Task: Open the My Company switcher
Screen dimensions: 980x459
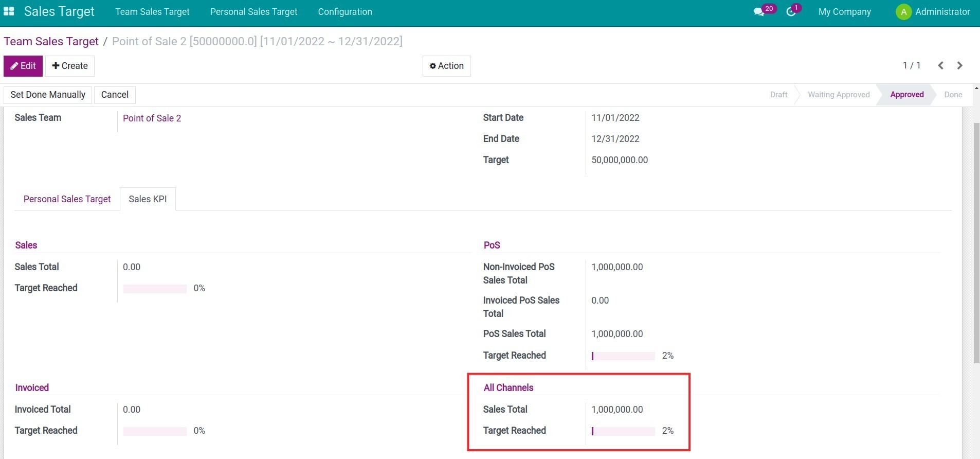Action: 844,12
